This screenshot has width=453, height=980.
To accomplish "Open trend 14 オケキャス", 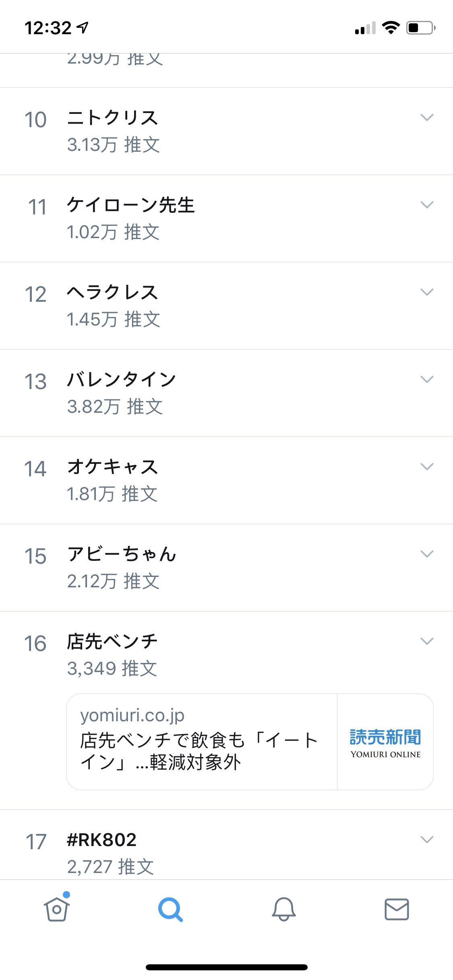I will (x=226, y=480).
